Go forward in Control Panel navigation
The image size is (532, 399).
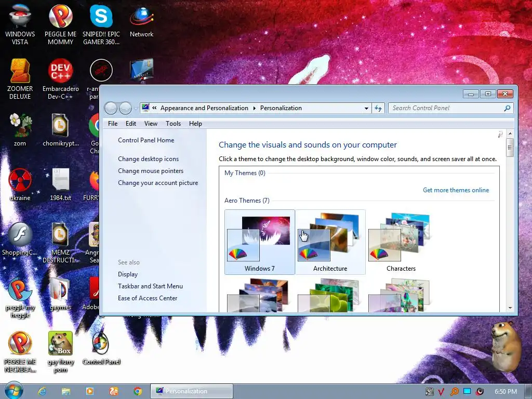pyautogui.click(x=125, y=108)
